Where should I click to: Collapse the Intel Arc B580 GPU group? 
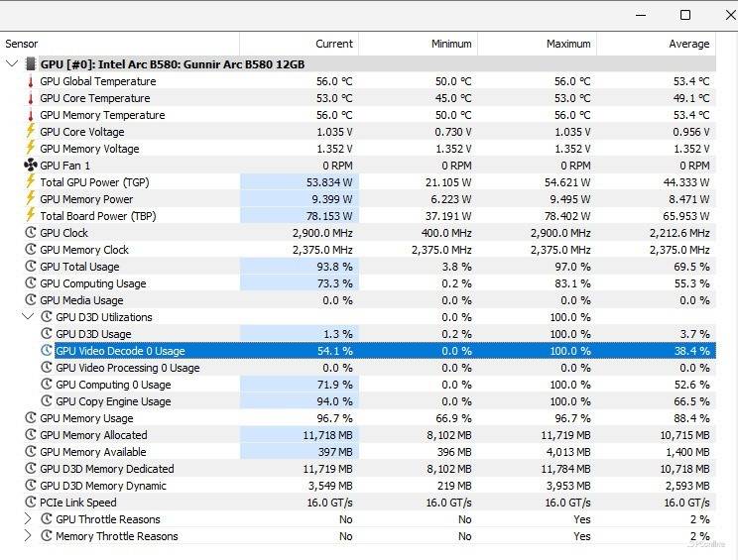[12, 64]
